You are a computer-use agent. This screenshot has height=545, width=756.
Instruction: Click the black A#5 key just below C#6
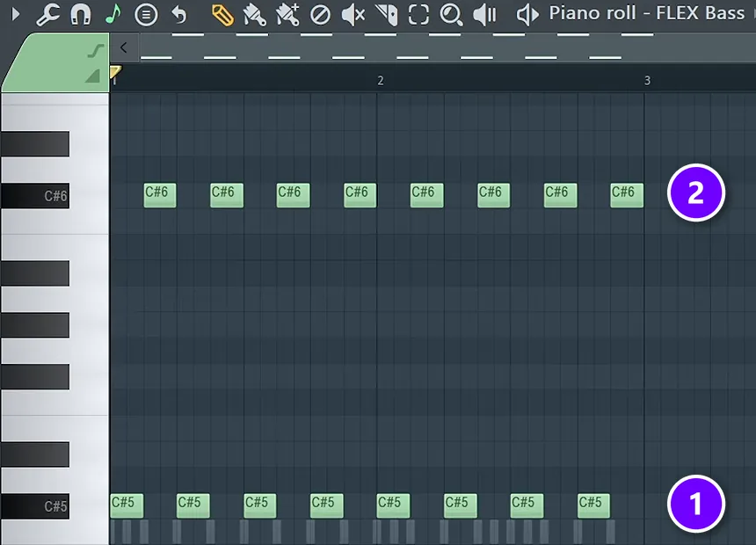tap(35, 273)
